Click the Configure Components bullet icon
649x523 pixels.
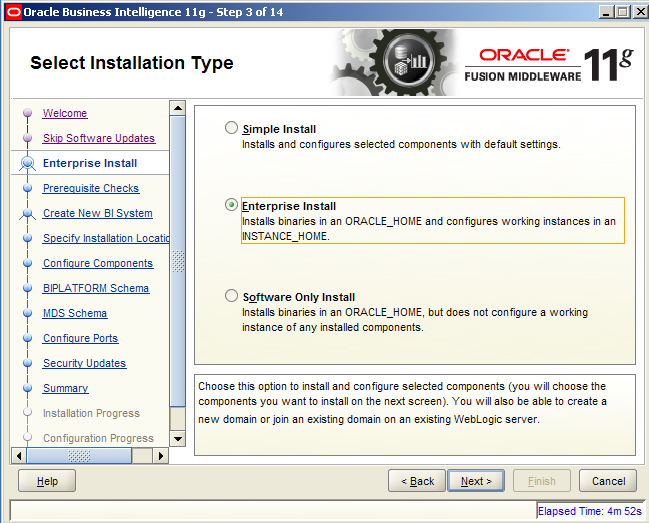pyautogui.click(x=28, y=263)
